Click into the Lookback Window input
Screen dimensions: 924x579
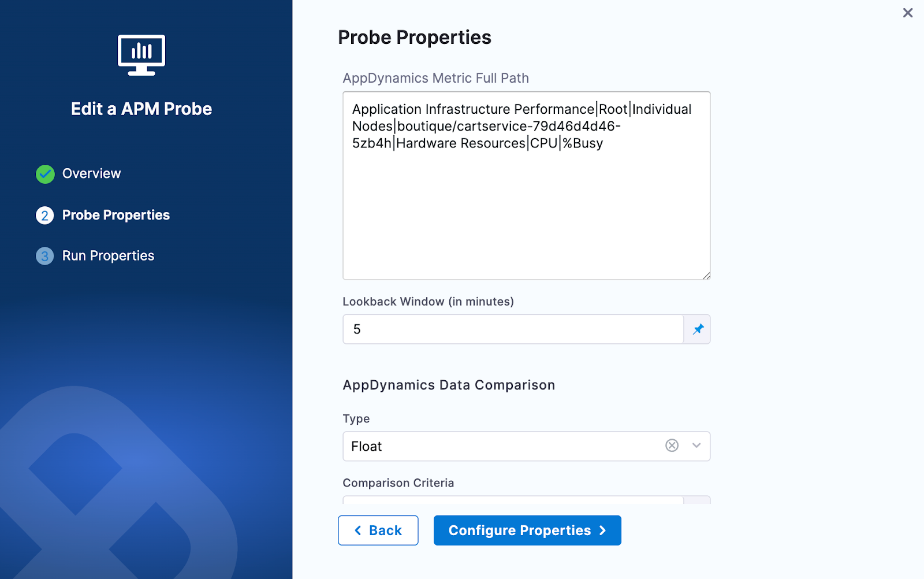(x=513, y=329)
